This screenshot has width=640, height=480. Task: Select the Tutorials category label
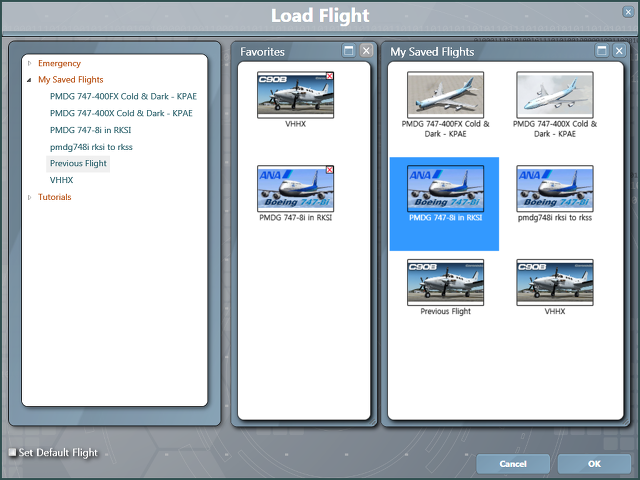(55, 197)
